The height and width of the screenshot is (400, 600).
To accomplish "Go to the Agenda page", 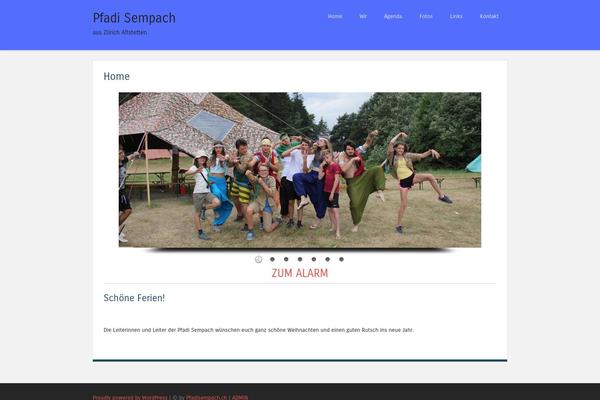I will point(393,16).
